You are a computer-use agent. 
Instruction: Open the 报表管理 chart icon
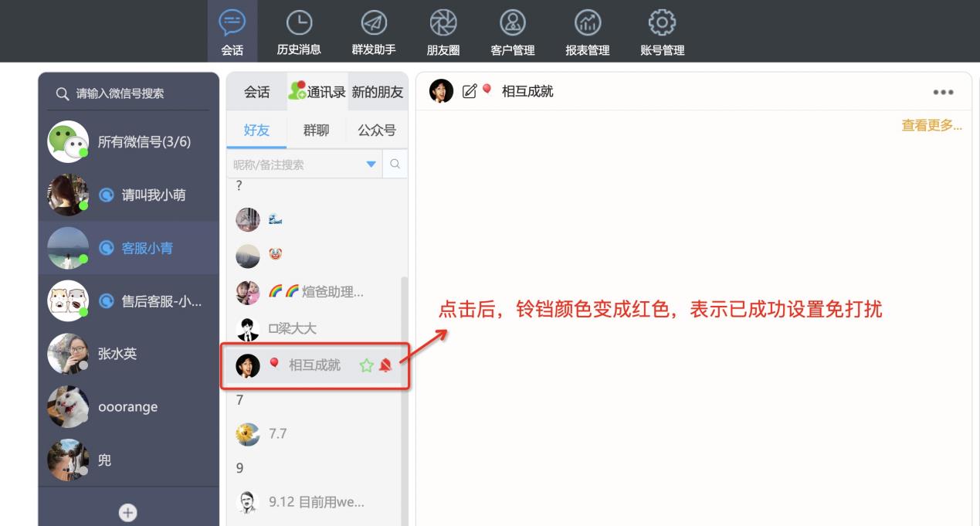[588, 22]
